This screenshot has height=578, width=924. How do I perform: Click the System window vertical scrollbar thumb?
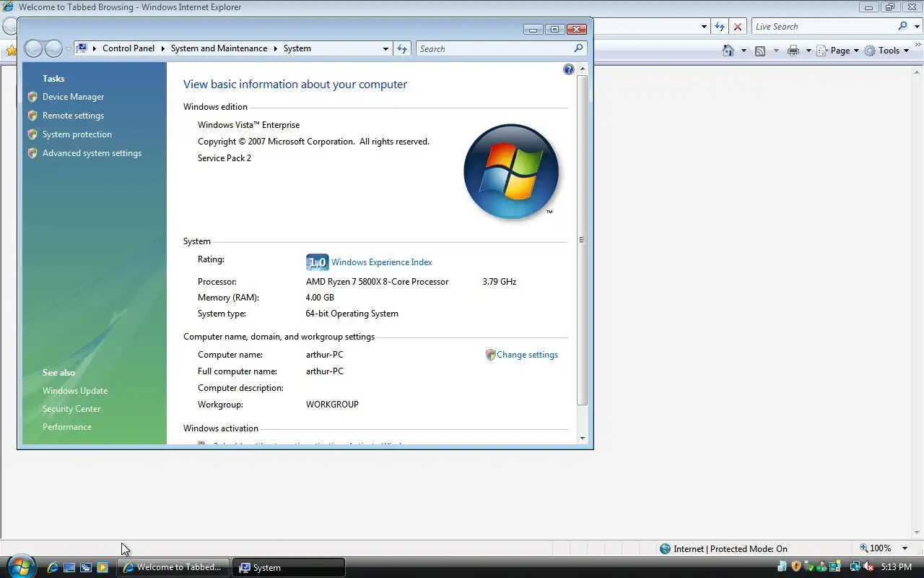[583, 240]
